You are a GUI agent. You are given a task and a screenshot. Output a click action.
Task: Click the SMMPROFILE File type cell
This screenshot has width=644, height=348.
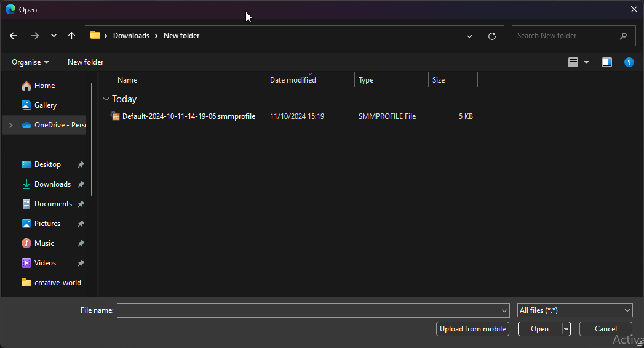[387, 116]
